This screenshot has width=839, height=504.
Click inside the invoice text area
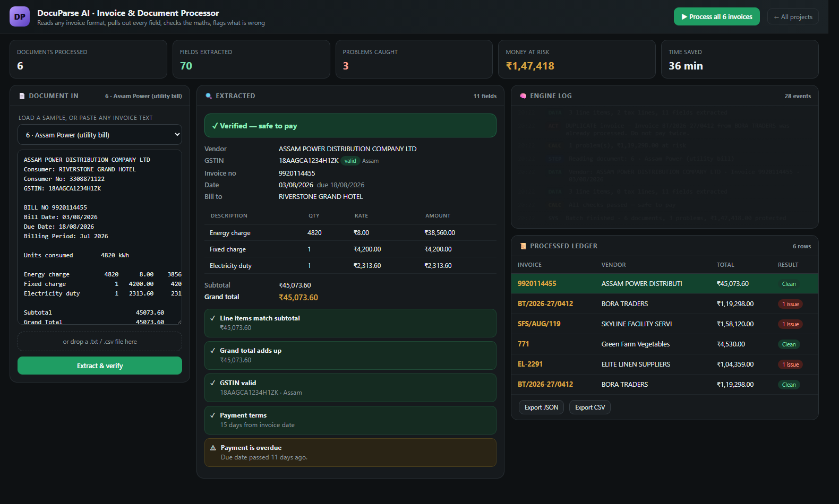[x=100, y=237]
